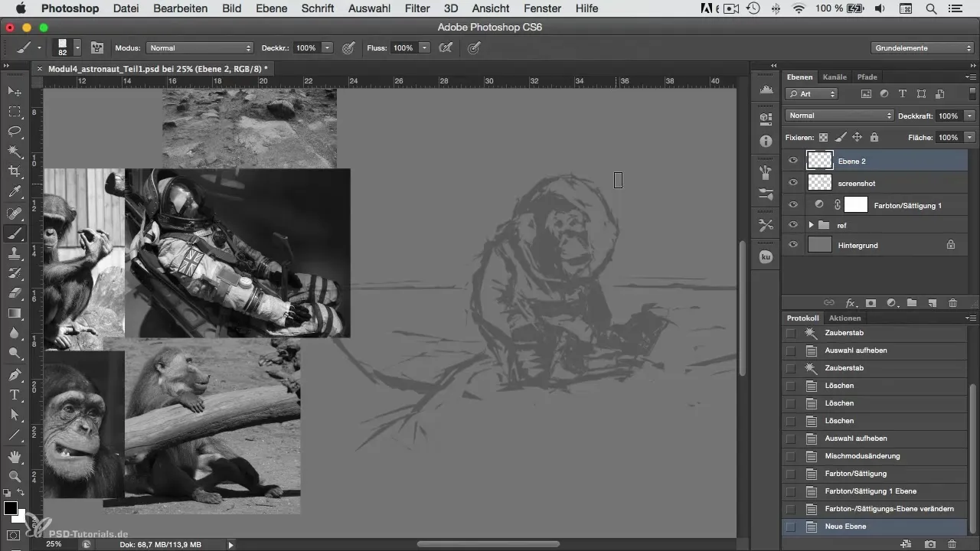Screen dimensions: 980x551
Task: Open the Deckkraft layer opacity dropdown
Action: coord(970,116)
